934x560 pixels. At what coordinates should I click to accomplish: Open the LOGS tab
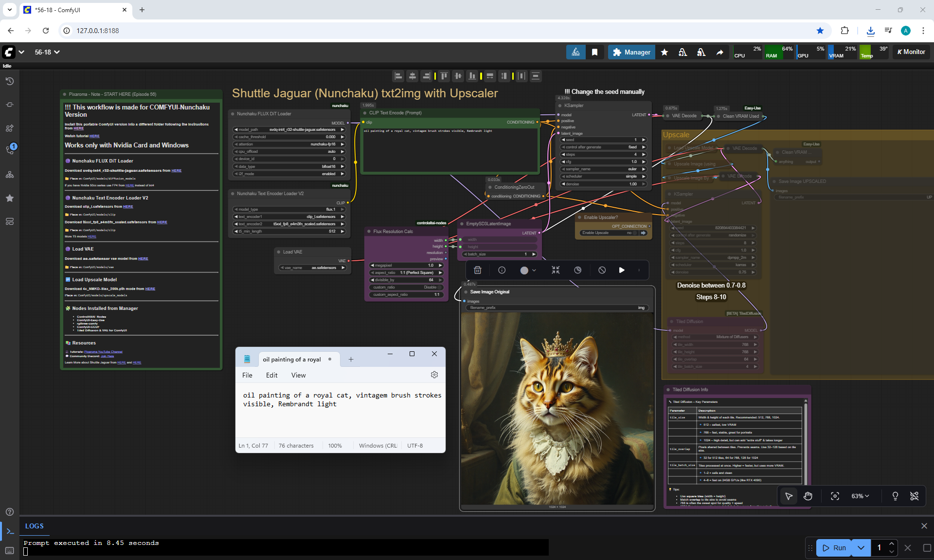34,526
